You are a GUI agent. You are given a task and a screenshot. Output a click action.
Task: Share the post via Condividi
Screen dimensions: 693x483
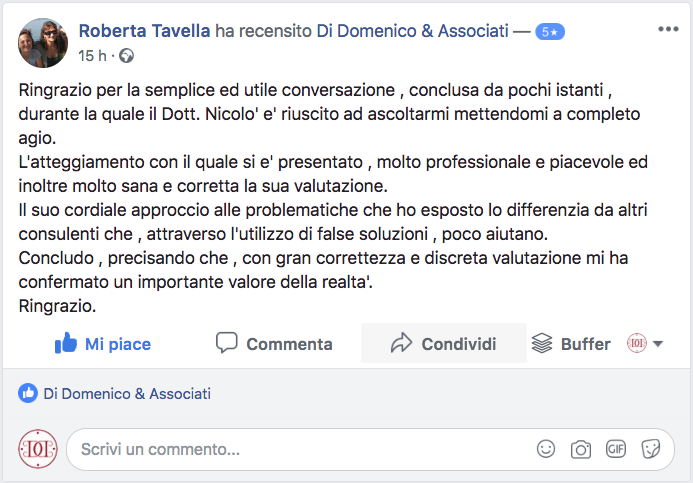(x=444, y=344)
